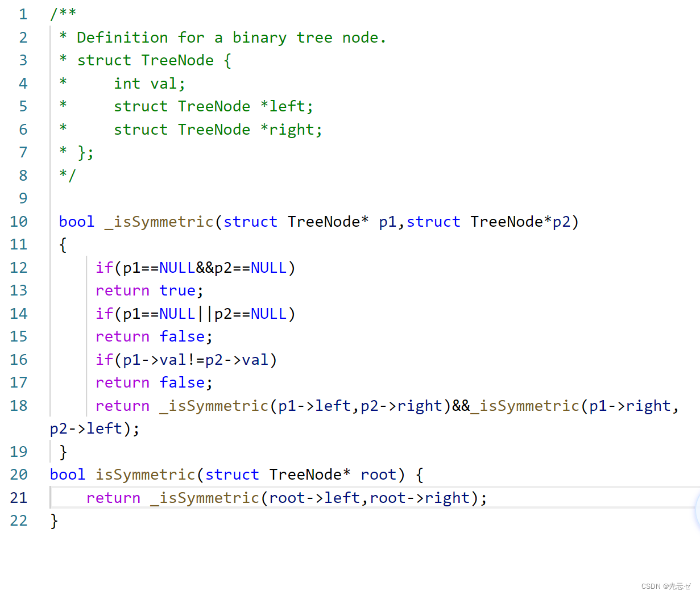
Task: Click 'return' keyword on line 21
Action: pos(113,498)
